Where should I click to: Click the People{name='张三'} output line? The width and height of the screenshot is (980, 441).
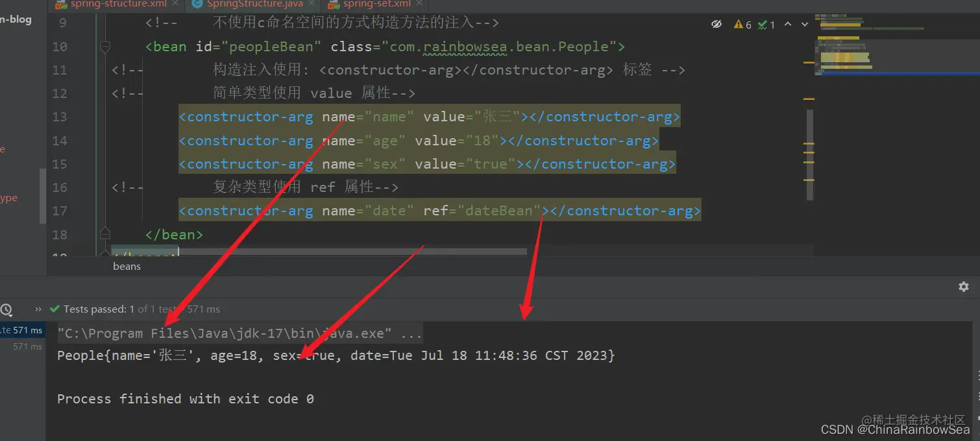(x=336, y=355)
